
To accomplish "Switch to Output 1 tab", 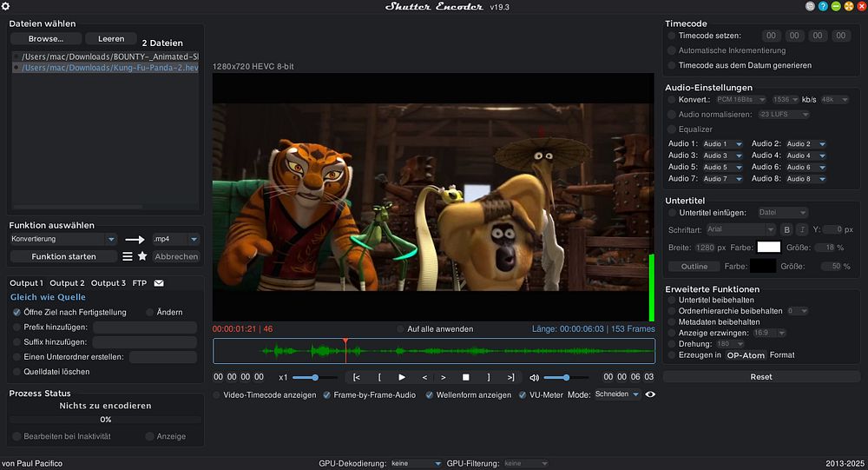I will (x=26, y=282).
